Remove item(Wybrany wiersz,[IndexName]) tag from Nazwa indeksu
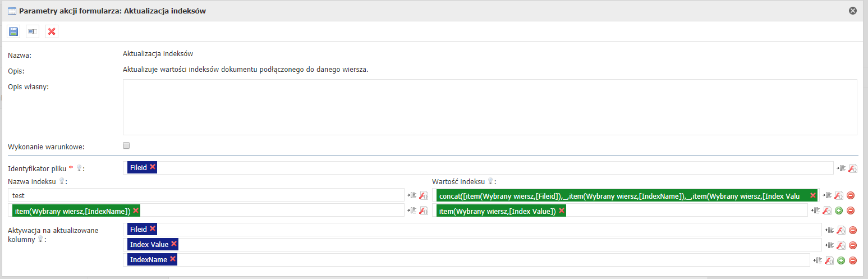868x279 pixels. [136, 211]
